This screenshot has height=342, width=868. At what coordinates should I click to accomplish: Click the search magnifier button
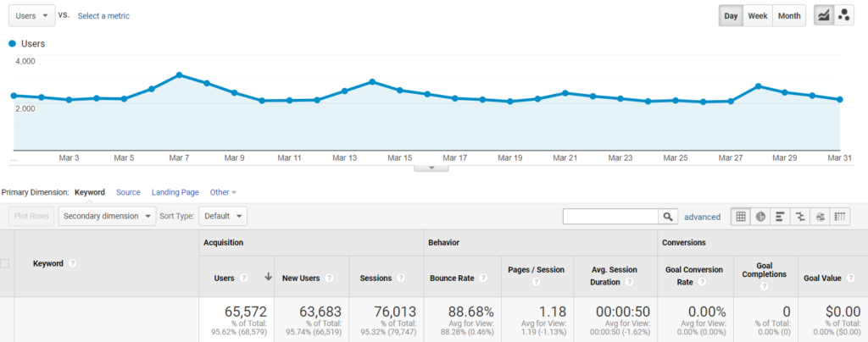pos(669,217)
